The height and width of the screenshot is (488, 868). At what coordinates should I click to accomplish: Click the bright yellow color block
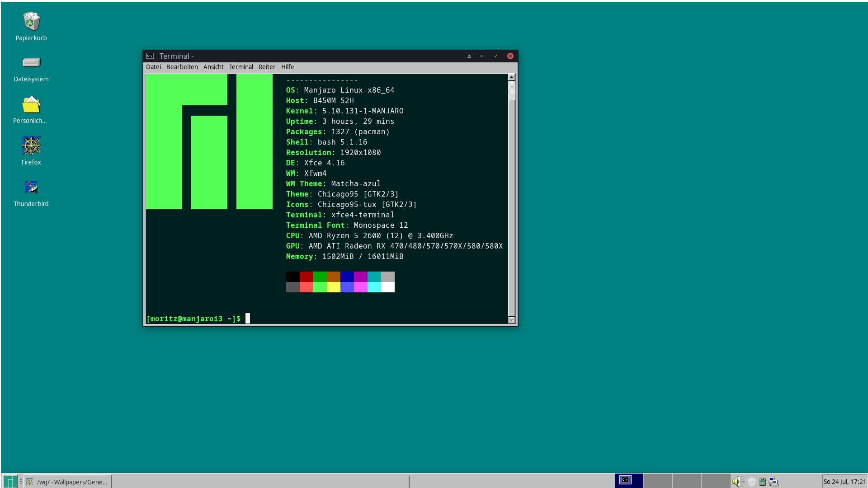pyautogui.click(x=334, y=287)
